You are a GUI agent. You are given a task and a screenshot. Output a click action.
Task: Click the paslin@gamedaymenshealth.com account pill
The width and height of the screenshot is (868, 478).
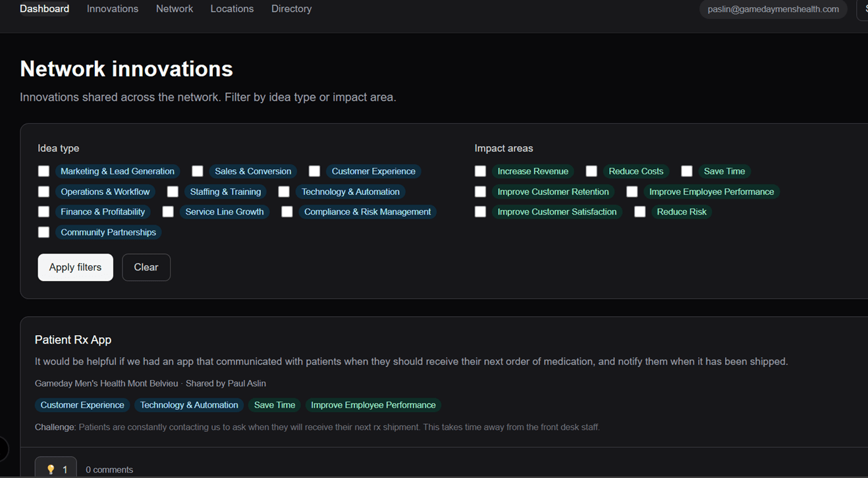coord(773,10)
